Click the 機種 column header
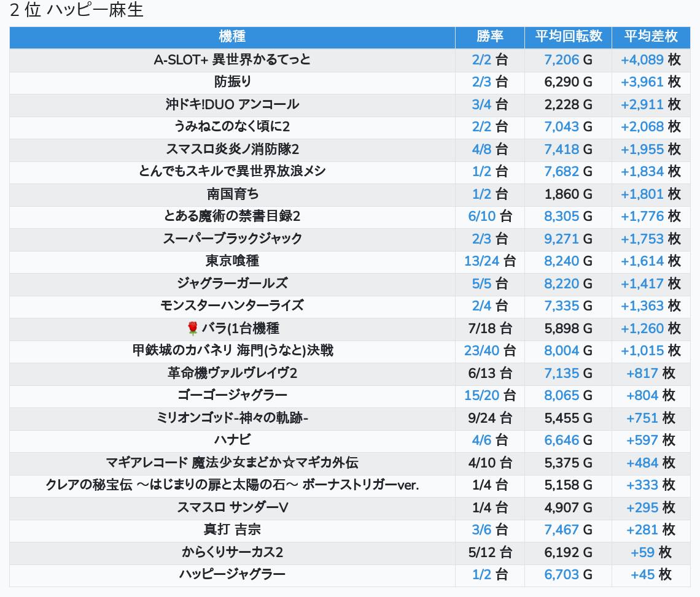The image size is (700, 597). tap(232, 37)
